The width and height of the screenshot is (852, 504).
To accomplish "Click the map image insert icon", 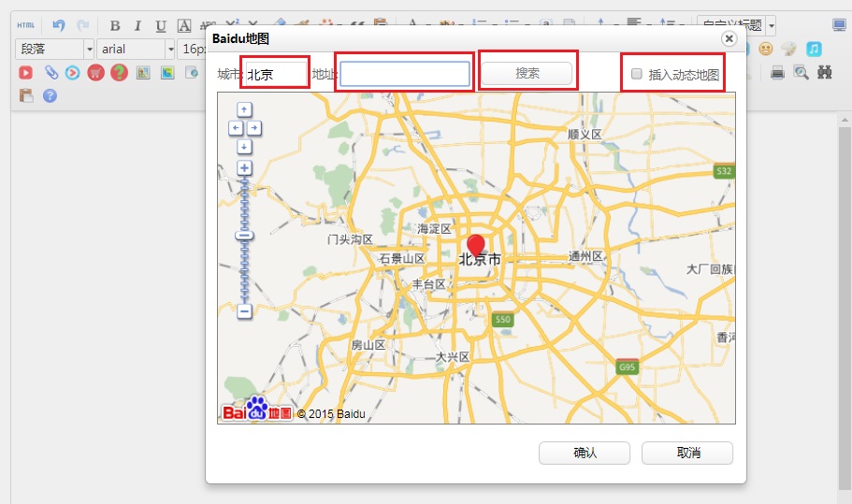I will (x=143, y=72).
